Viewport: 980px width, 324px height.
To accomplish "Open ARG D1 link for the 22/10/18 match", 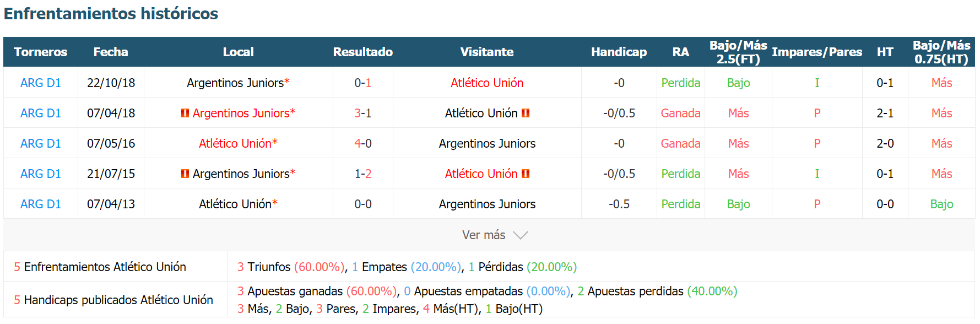I will pos(41,83).
